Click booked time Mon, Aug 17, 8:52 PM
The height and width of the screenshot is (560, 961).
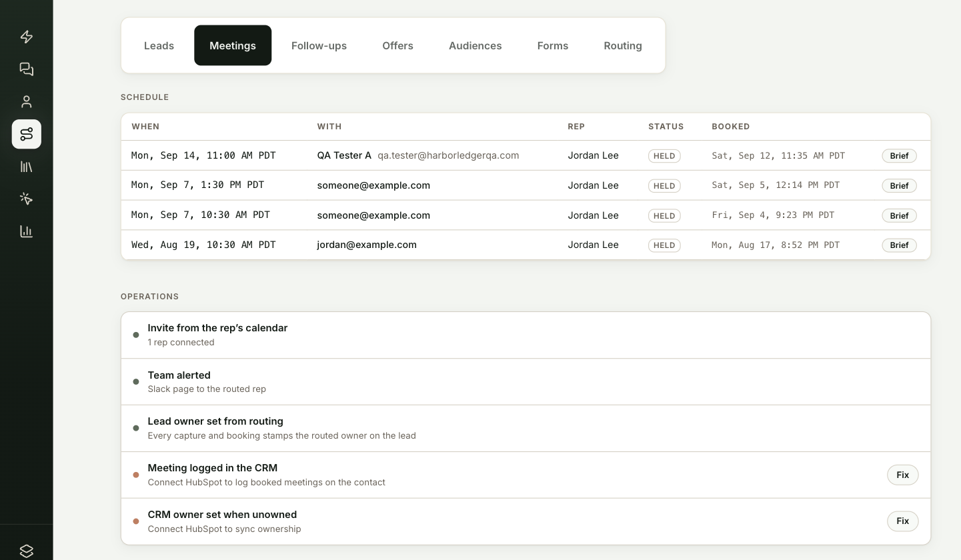pos(776,245)
